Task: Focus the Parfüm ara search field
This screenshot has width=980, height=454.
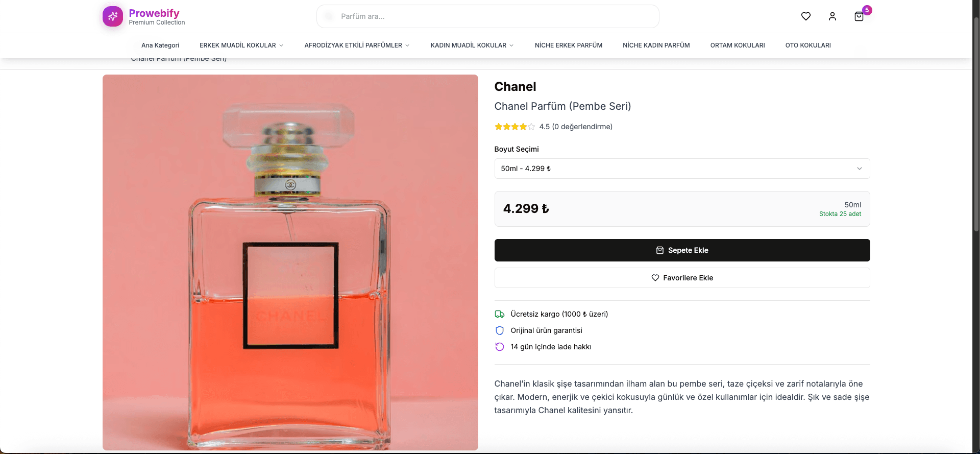Action: (x=487, y=16)
